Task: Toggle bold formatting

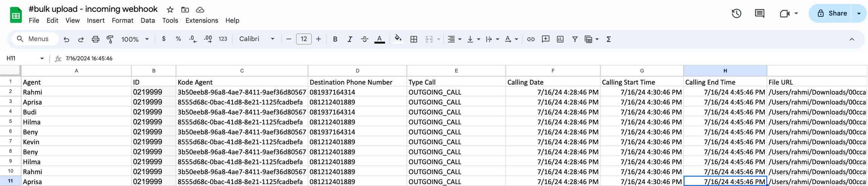Action: click(x=335, y=39)
